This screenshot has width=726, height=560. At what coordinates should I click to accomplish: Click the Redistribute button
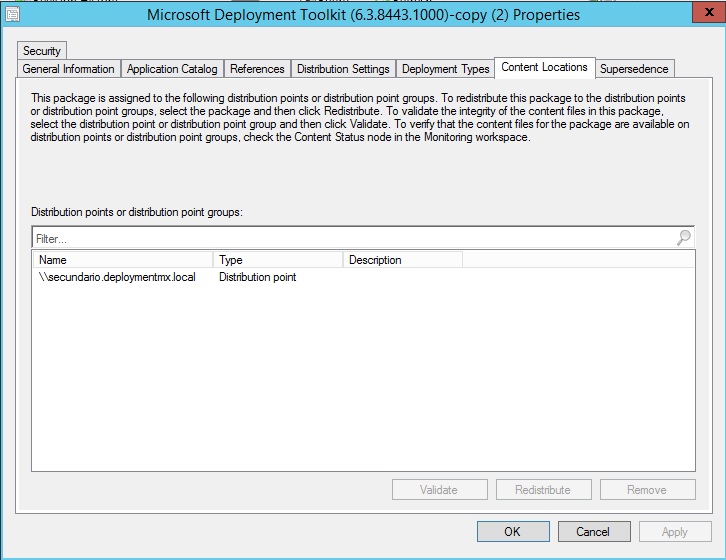click(x=543, y=490)
